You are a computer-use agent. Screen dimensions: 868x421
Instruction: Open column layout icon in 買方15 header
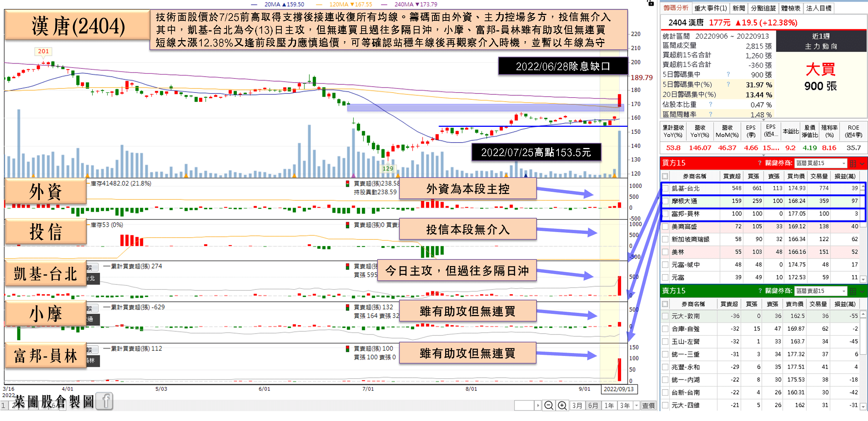[x=853, y=163]
